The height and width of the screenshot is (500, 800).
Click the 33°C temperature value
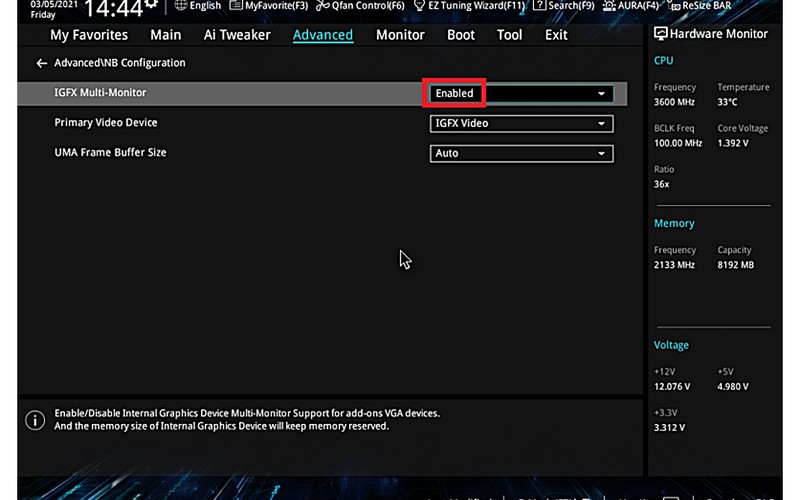(x=727, y=102)
